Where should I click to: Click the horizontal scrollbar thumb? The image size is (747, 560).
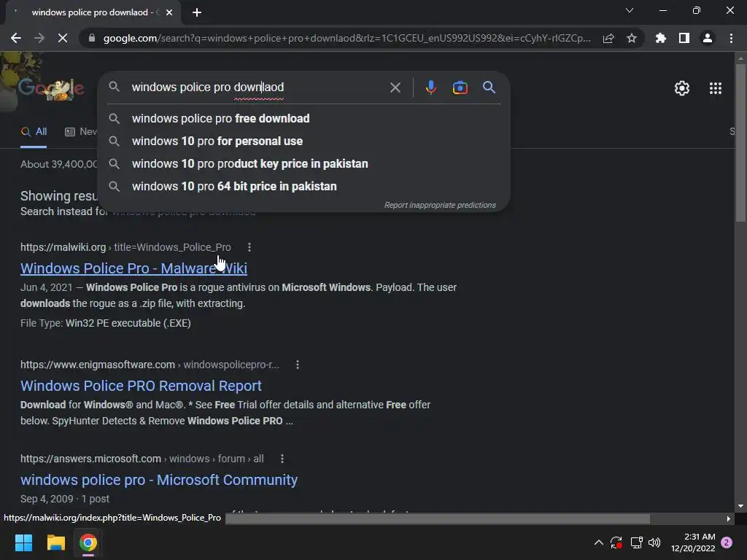coord(438,518)
